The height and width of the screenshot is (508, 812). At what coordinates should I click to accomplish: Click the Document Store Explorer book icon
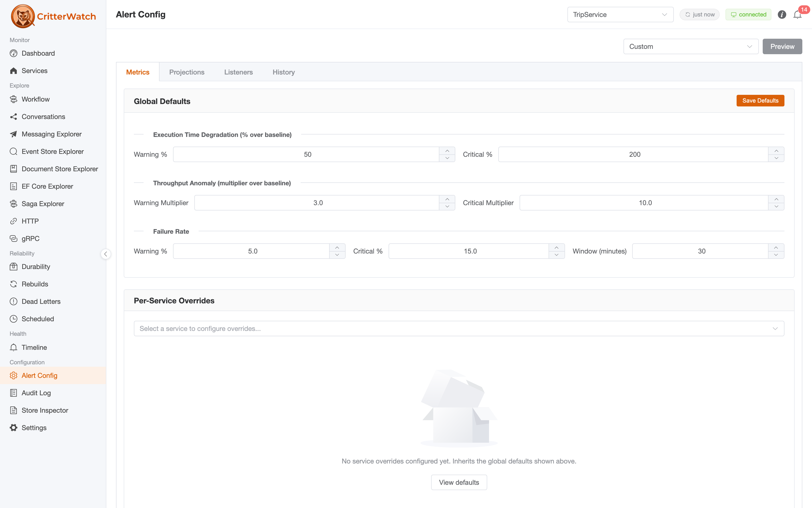point(14,169)
